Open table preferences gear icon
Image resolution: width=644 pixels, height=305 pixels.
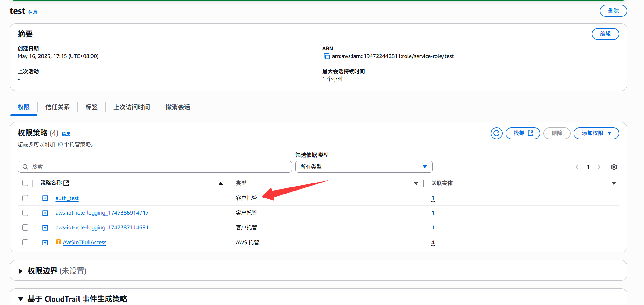click(614, 167)
